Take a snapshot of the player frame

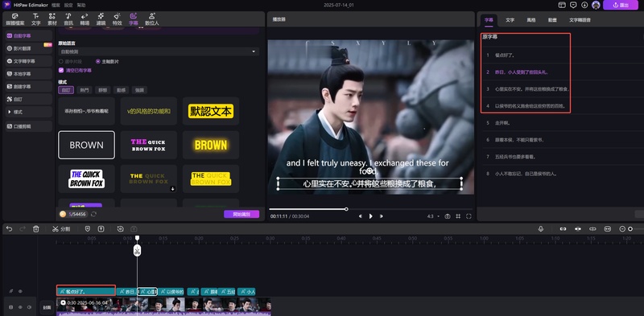[x=448, y=215]
